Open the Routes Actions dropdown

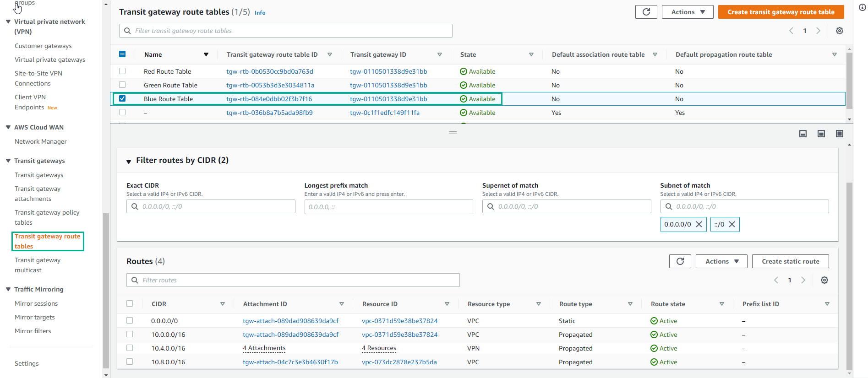pos(721,261)
